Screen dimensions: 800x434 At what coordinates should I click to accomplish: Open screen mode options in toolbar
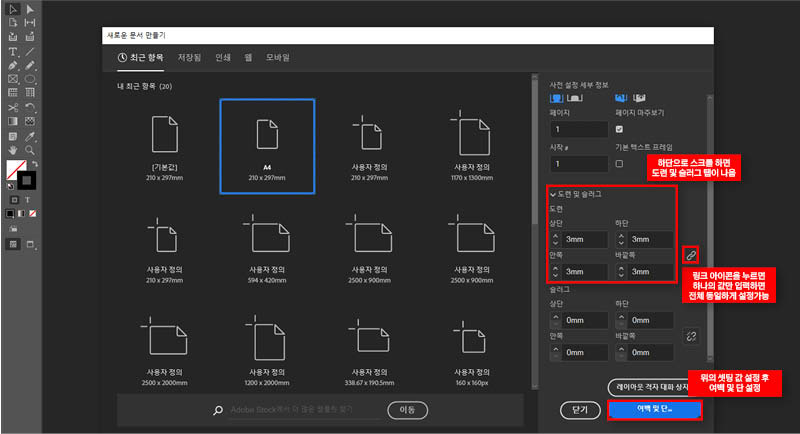click(x=31, y=244)
